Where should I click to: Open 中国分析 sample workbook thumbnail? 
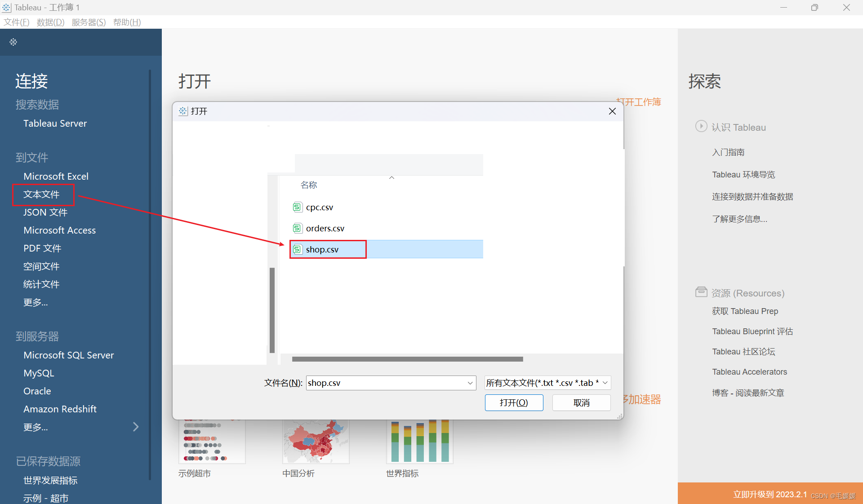tap(316, 442)
